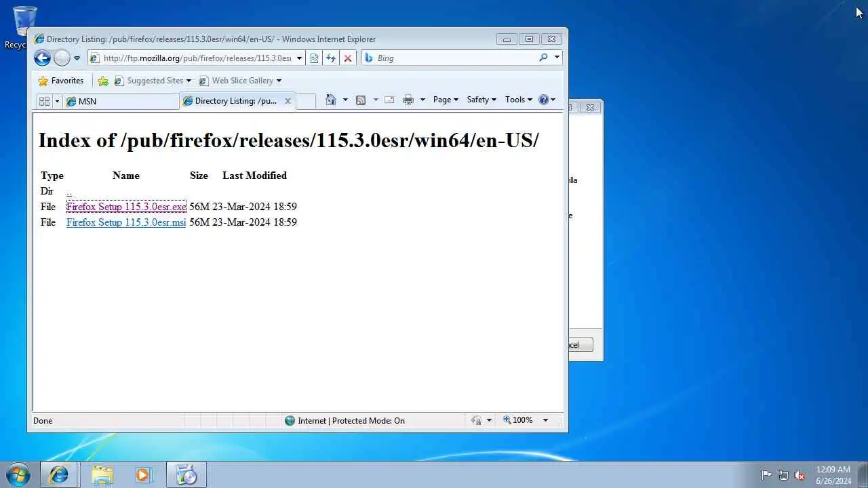This screenshot has width=868, height=488.
Task: Click the status bar privacy/security icon
Action: coord(476,421)
